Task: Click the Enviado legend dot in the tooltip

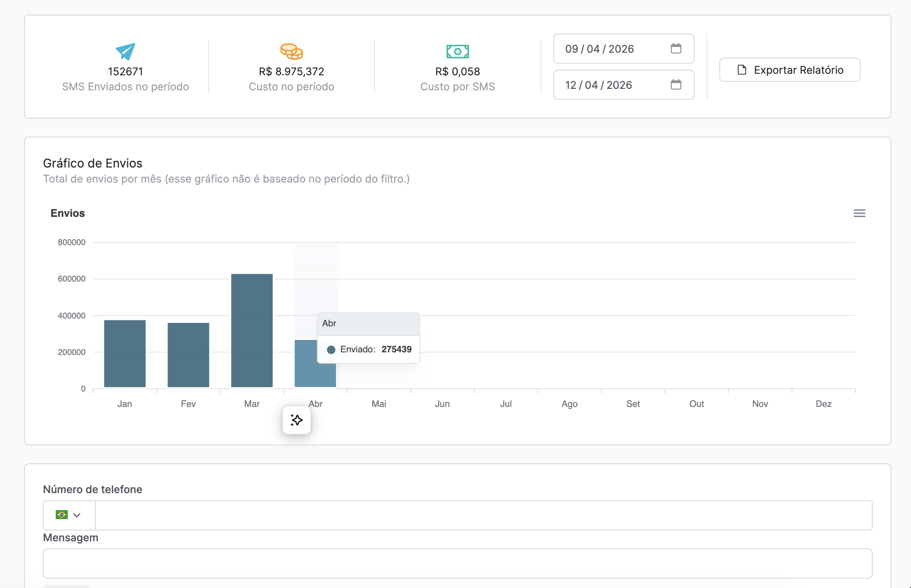Action: (331, 349)
